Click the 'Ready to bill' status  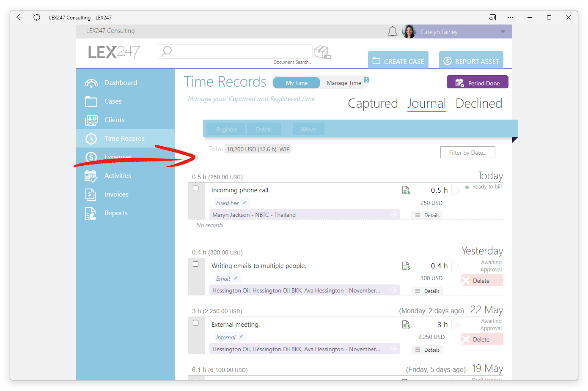pyautogui.click(x=487, y=187)
